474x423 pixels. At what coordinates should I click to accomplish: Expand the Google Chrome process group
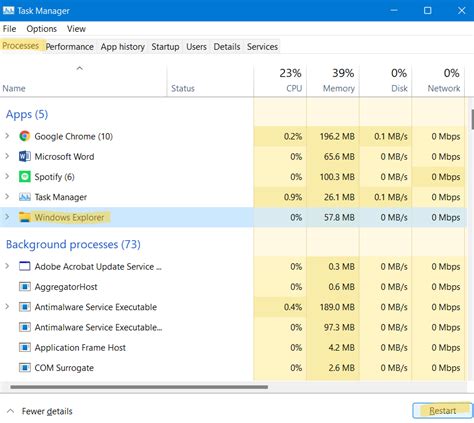pos(7,136)
